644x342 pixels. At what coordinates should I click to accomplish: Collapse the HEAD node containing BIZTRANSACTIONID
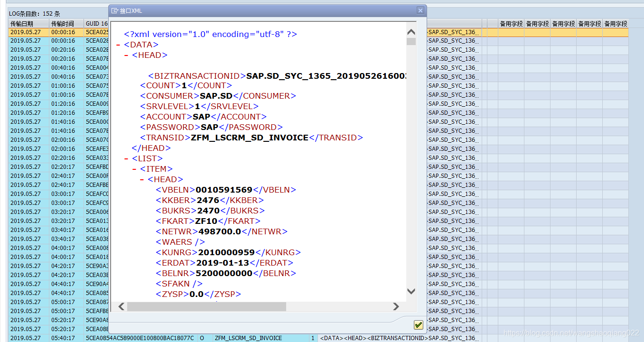[x=126, y=55]
